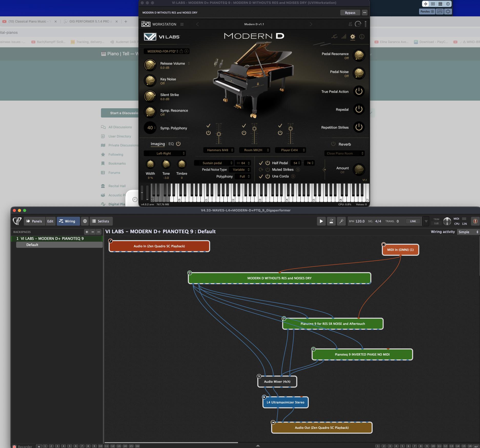Select the L4 Ultramaximizer Stereo block
The width and height of the screenshot is (480, 448).
pos(285,402)
